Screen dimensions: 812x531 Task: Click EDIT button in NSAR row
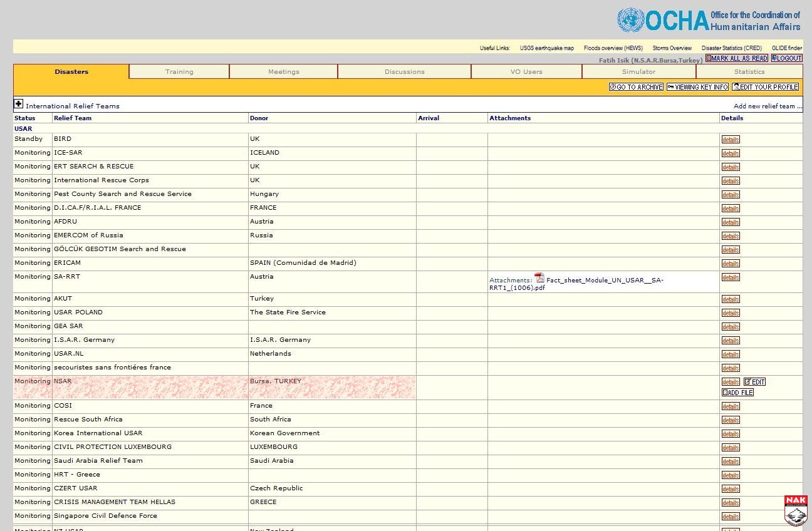tap(754, 382)
